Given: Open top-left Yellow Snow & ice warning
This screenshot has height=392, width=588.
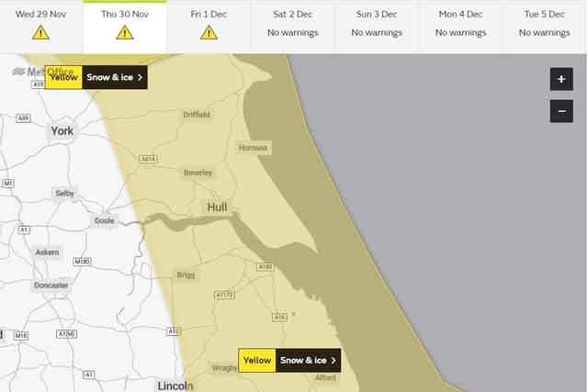Looking at the screenshot, I should 96,77.
